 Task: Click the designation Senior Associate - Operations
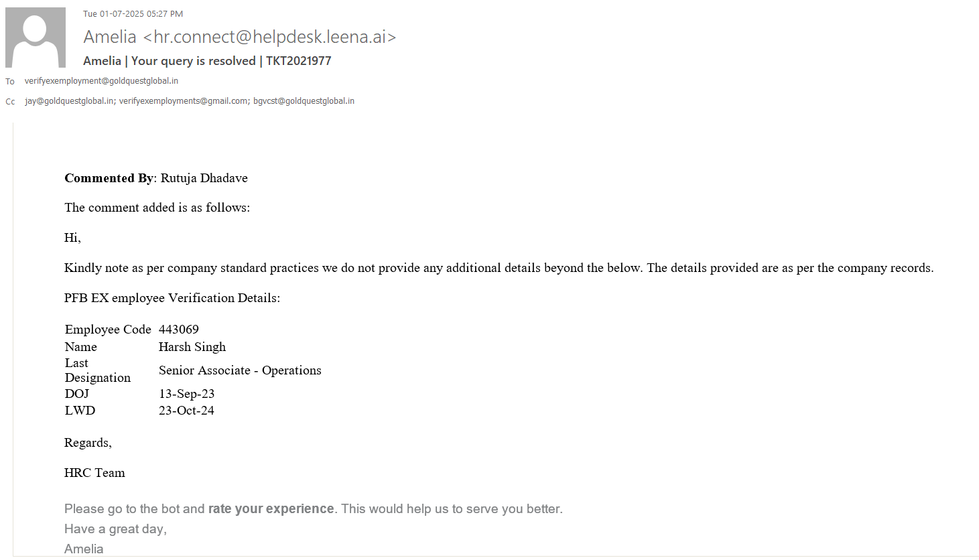pyautogui.click(x=240, y=370)
